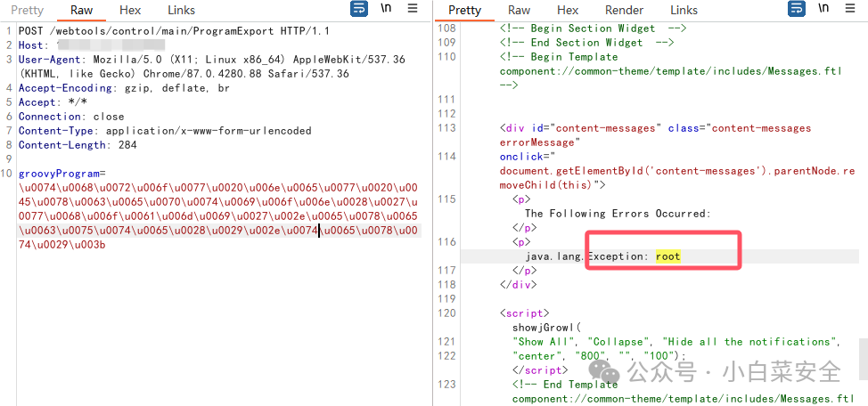Click 'The Following Errors Occurred:' text

click(618, 214)
